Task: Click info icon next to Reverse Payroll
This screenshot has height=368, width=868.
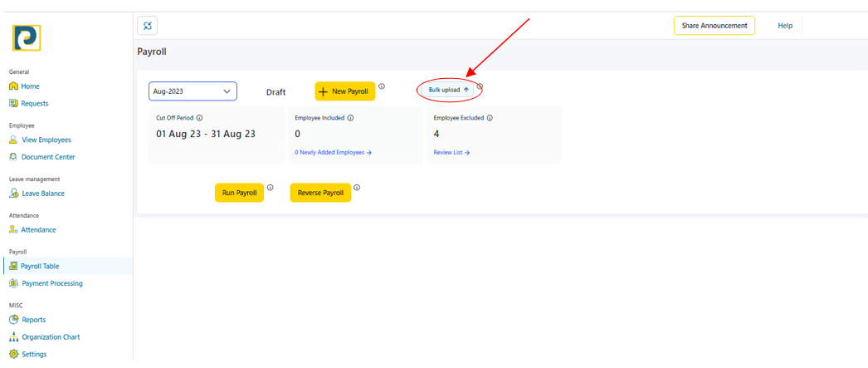Action: (357, 188)
